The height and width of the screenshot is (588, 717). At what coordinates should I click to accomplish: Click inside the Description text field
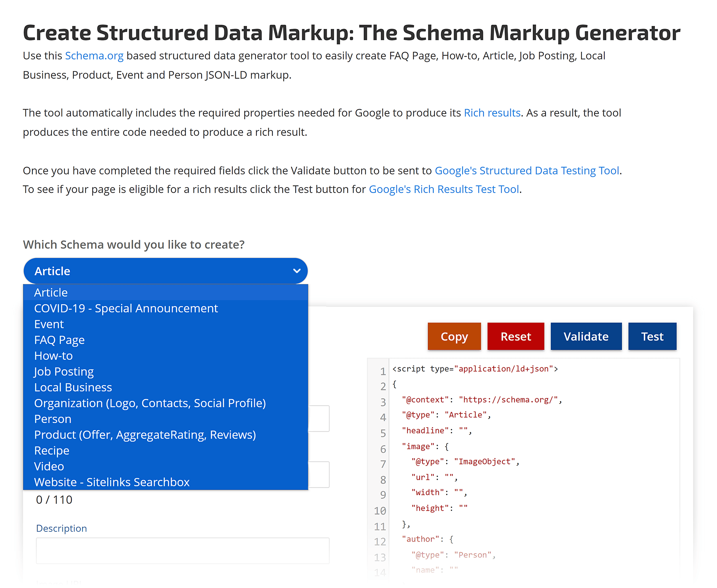pos(182,551)
